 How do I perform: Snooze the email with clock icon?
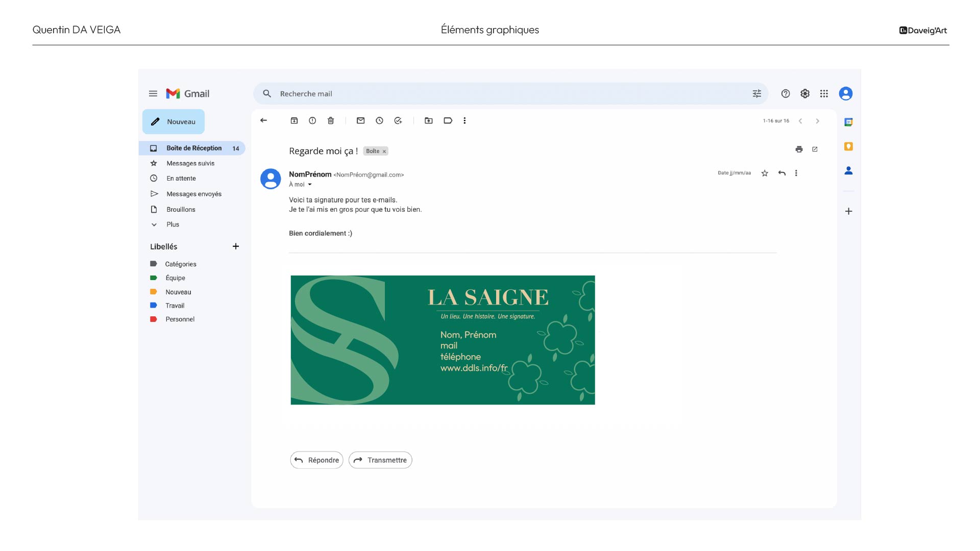379,120
